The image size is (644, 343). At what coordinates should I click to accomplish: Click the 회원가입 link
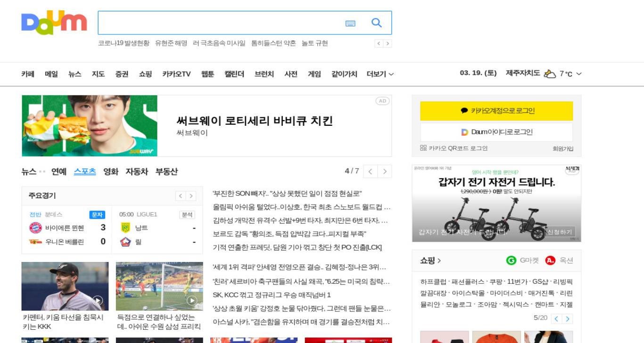pyautogui.click(x=563, y=149)
